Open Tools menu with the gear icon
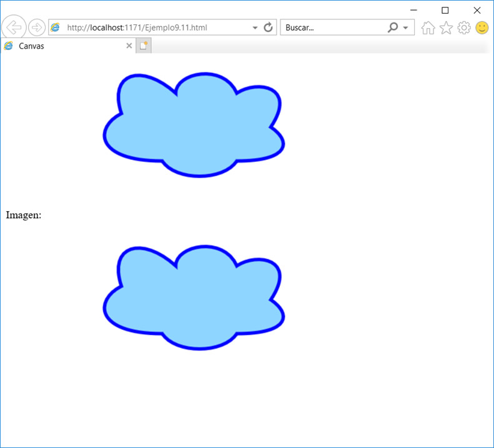Screen dimensions: 494x448 pos(464,27)
